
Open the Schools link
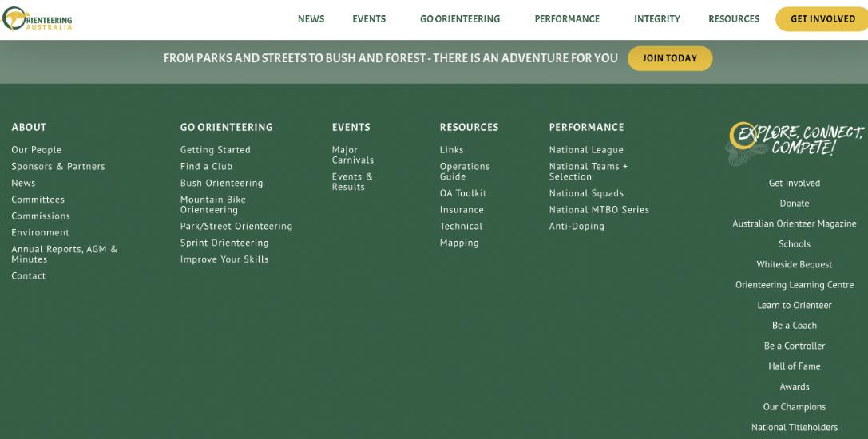(795, 244)
